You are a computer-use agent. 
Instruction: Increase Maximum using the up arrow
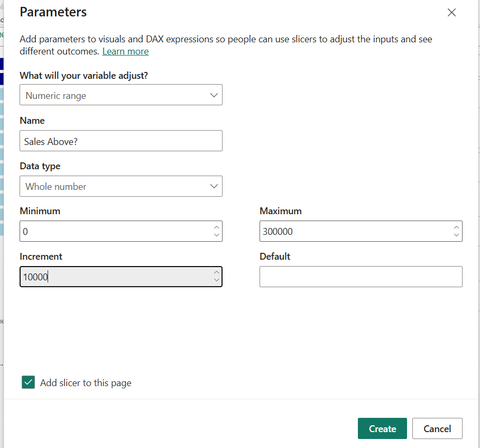(x=456, y=227)
